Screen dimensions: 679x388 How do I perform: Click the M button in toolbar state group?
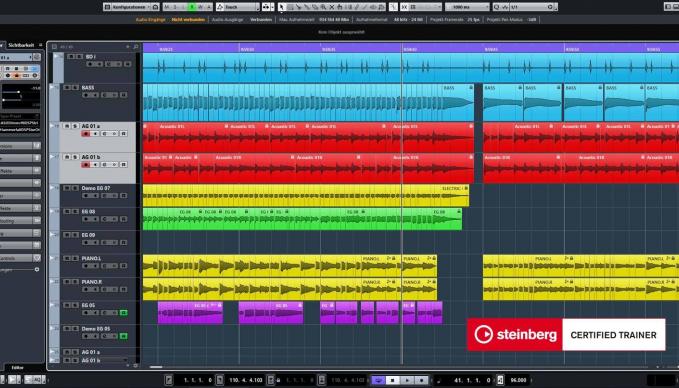tap(167, 7)
